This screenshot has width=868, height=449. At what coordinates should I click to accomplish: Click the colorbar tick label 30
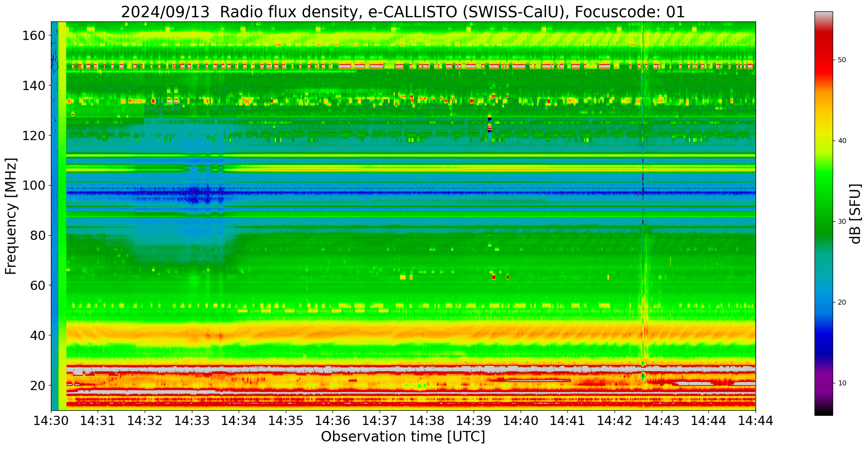pyautogui.click(x=842, y=222)
